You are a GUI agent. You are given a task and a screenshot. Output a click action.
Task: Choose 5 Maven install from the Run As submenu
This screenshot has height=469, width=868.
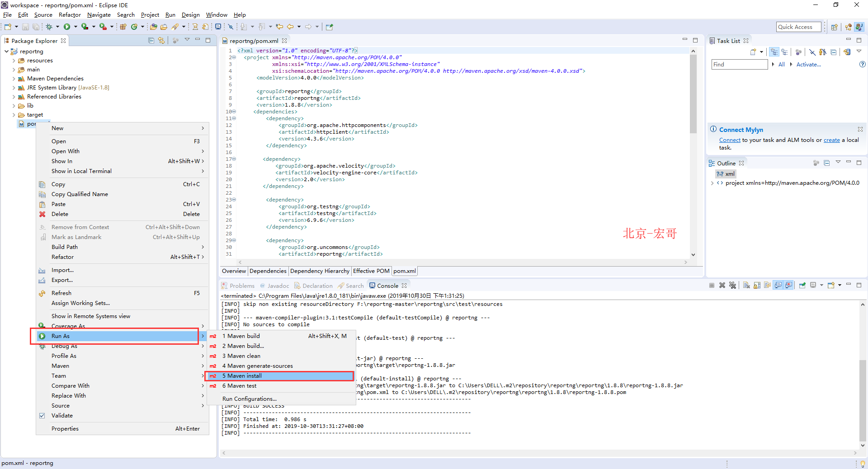tap(279, 376)
